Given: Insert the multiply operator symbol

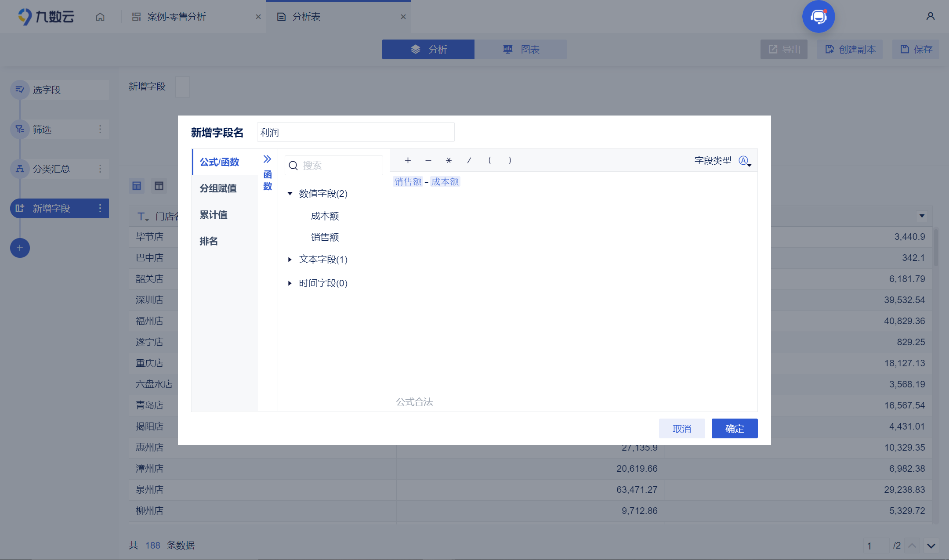Looking at the screenshot, I should [x=449, y=160].
